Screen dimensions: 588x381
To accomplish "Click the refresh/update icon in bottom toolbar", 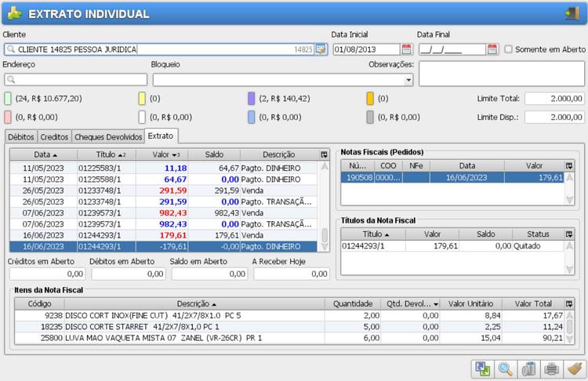I will 482,368.
